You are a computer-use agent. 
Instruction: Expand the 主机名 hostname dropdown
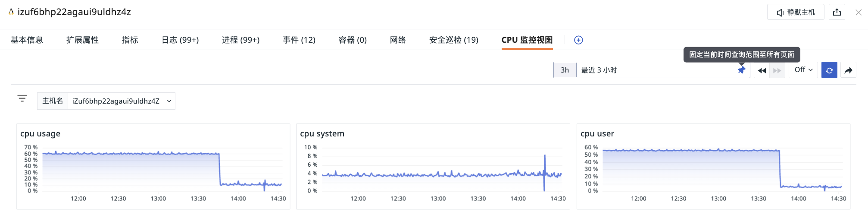click(169, 101)
